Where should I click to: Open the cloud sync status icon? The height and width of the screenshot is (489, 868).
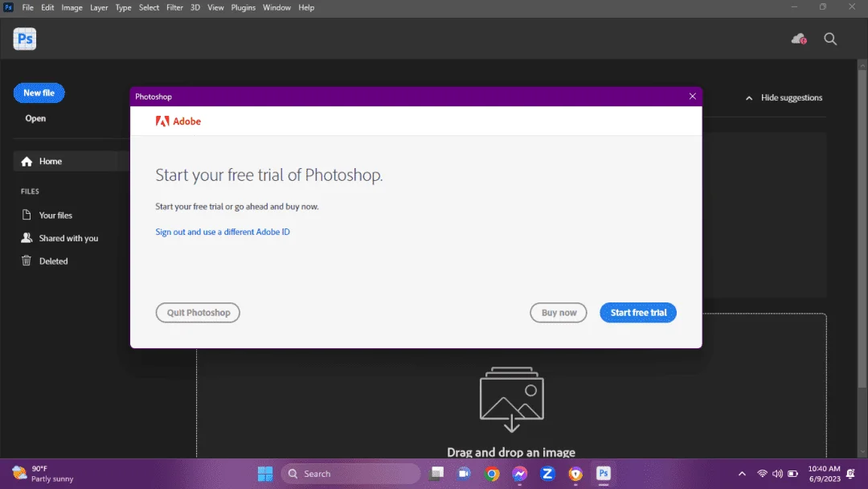[799, 39]
